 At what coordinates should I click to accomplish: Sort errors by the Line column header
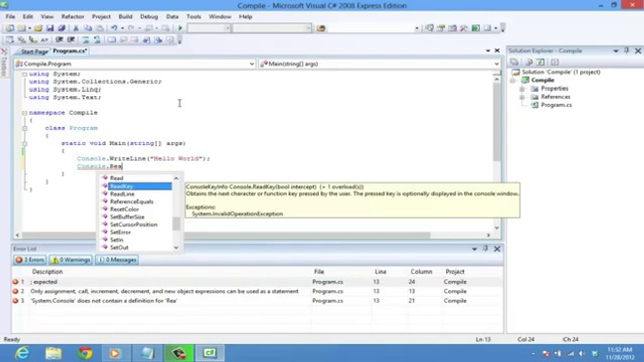pos(381,271)
